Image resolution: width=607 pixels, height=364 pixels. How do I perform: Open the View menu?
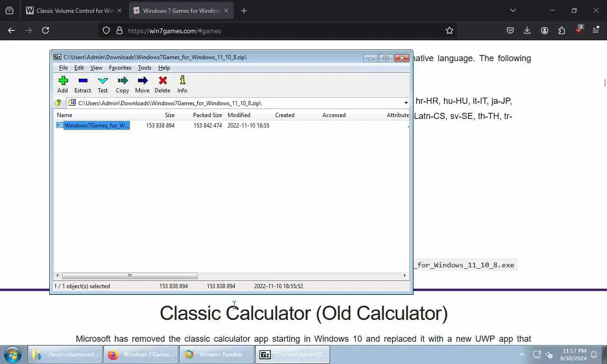(x=96, y=68)
